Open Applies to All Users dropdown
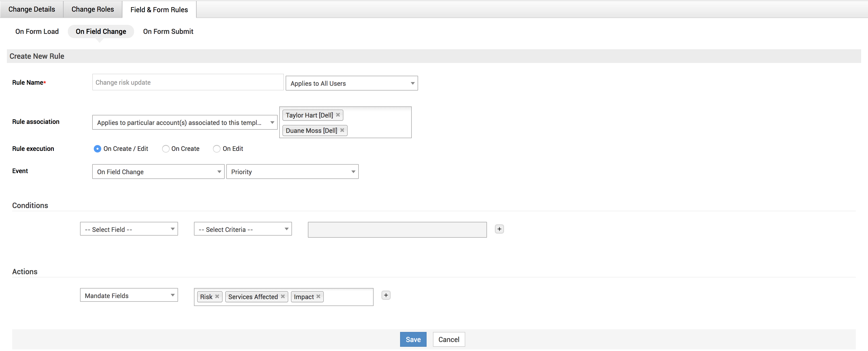Viewport: 868px width, 351px height. coord(351,83)
